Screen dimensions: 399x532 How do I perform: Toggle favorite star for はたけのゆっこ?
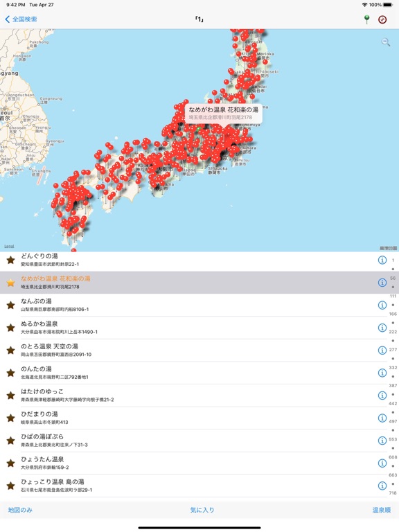pos(11,396)
